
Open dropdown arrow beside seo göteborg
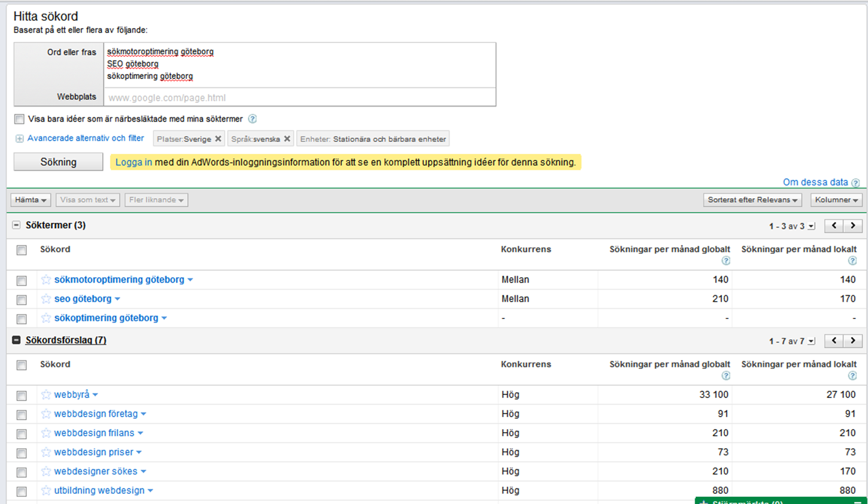pyautogui.click(x=117, y=299)
